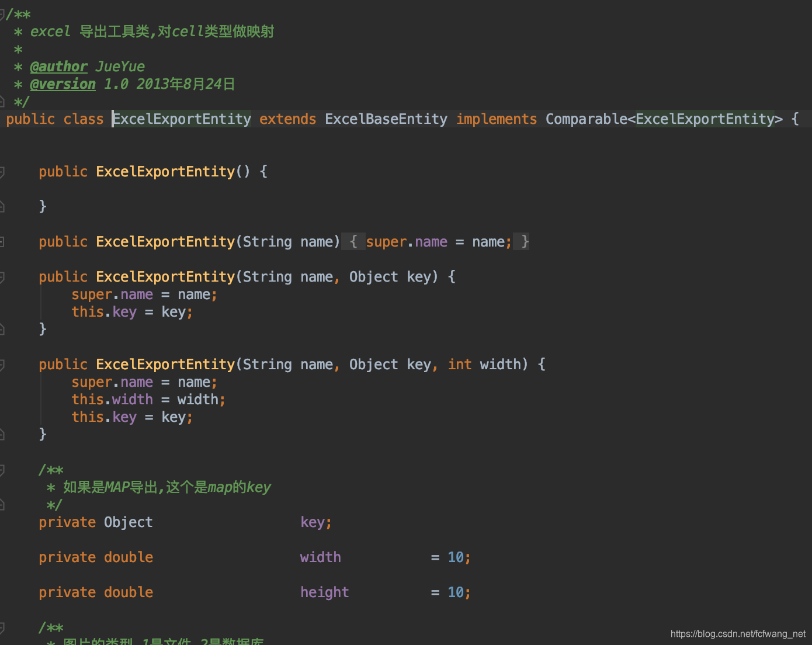Click the date text 2013年8月24日
The height and width of the screenshot is (645, 812).
pos(185,84)
